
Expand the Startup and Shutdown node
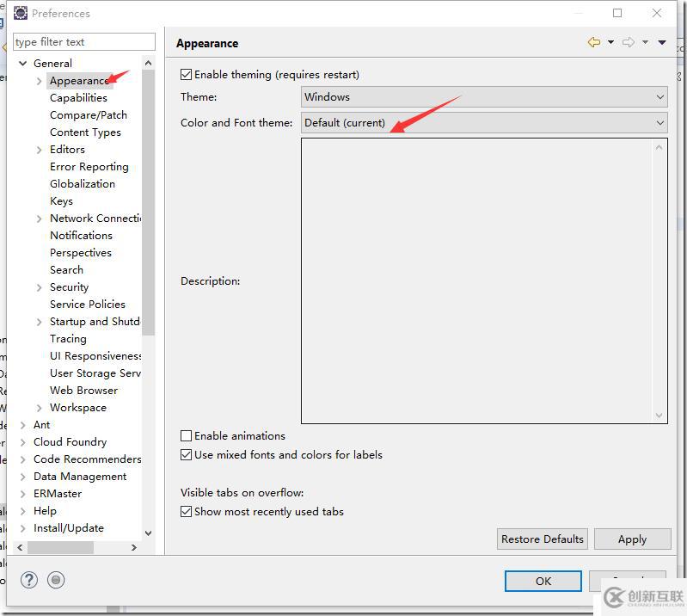pyautogui.click(x=39, y=322)
